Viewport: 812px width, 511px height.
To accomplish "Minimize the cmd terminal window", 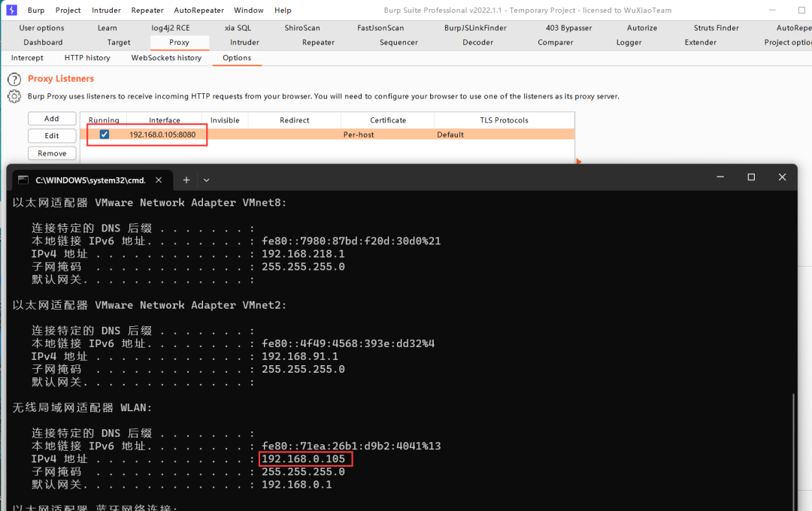I will (x=720, y=177).
